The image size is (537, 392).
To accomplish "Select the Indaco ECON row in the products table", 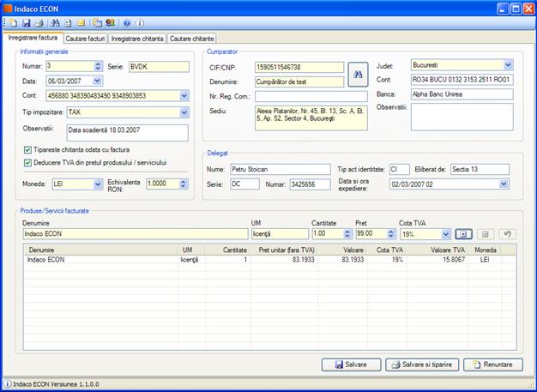I will 269,260.
